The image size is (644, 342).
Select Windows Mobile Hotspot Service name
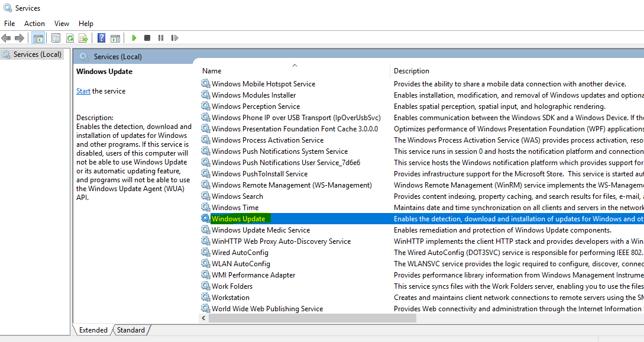click(x=263, y=84)
